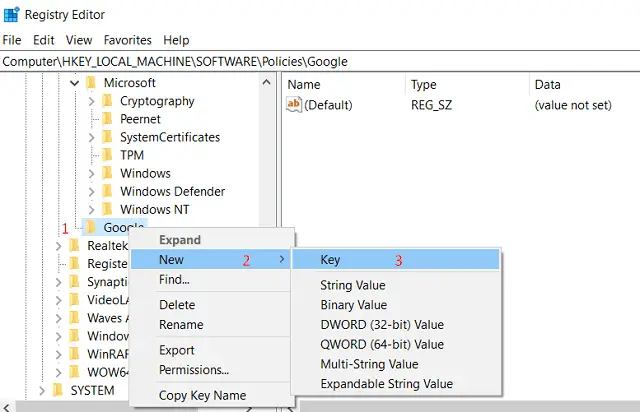Click the Windows NT folder icon
The width and height of the screenshot is (640, 412).
pos(107,209)
